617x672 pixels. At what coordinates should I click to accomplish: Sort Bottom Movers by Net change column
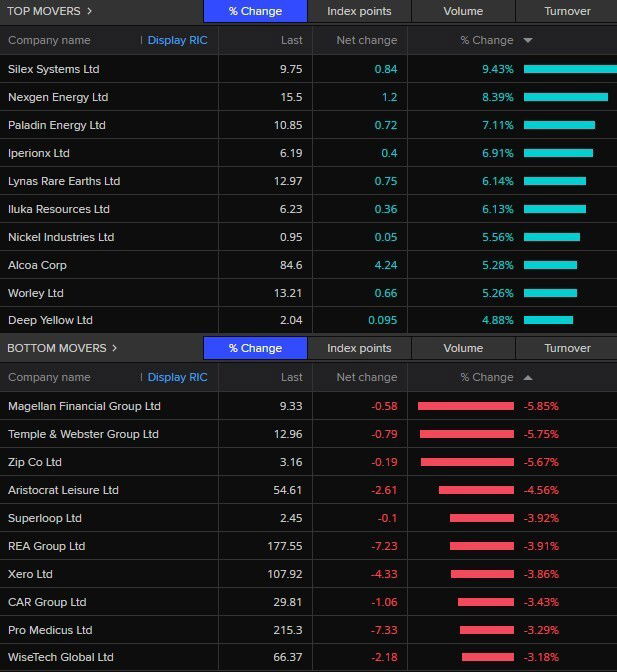coord(366,378)
